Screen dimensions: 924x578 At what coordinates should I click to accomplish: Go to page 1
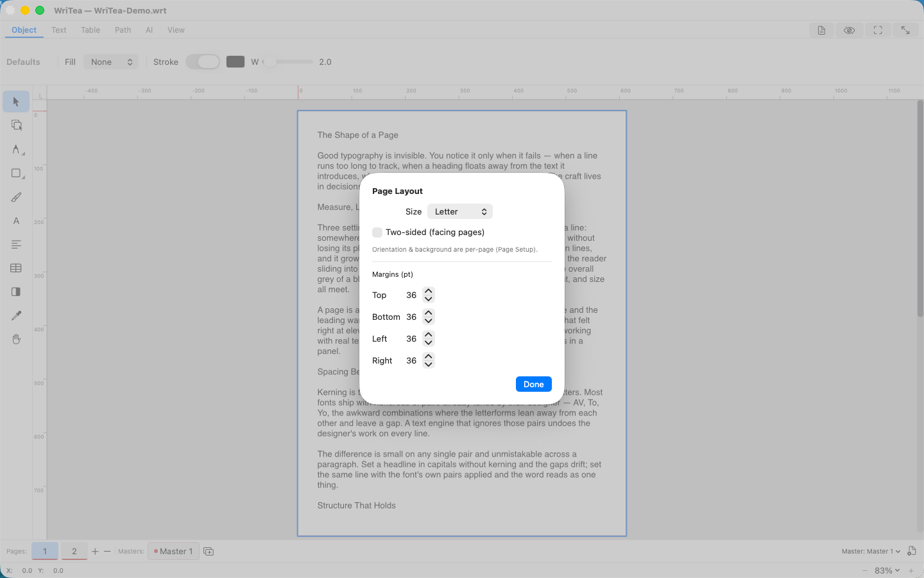45,551
